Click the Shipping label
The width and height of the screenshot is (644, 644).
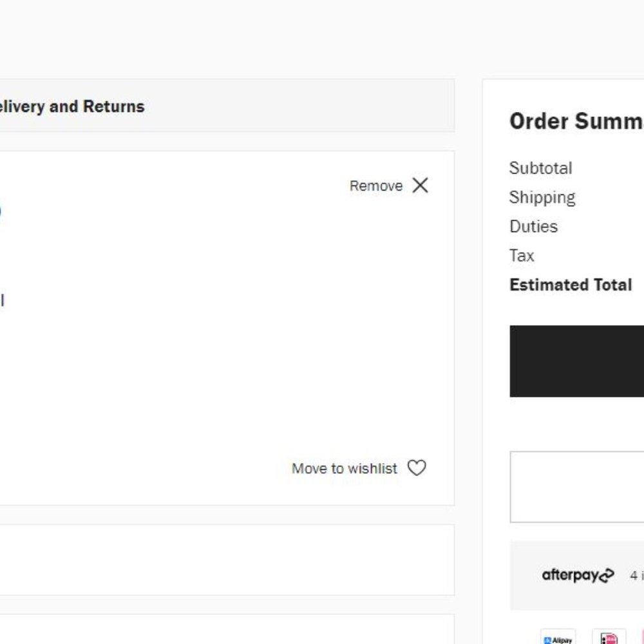click(542, 198)
